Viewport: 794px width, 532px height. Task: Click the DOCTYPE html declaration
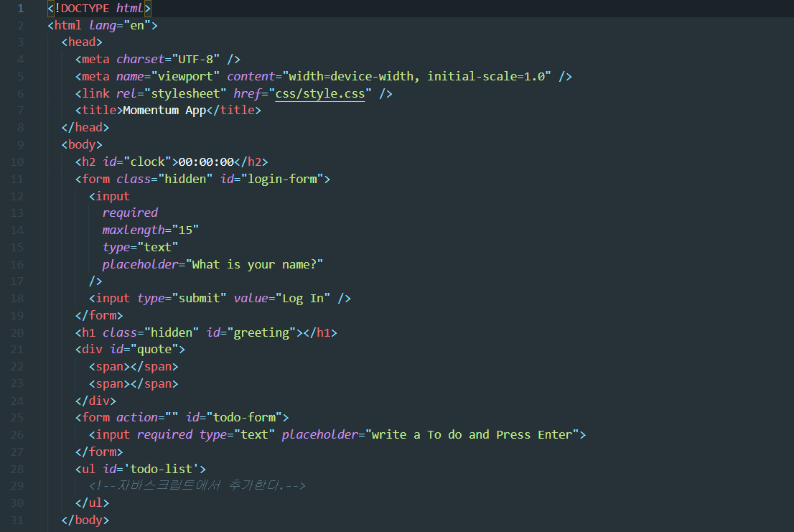coord(99,9)
